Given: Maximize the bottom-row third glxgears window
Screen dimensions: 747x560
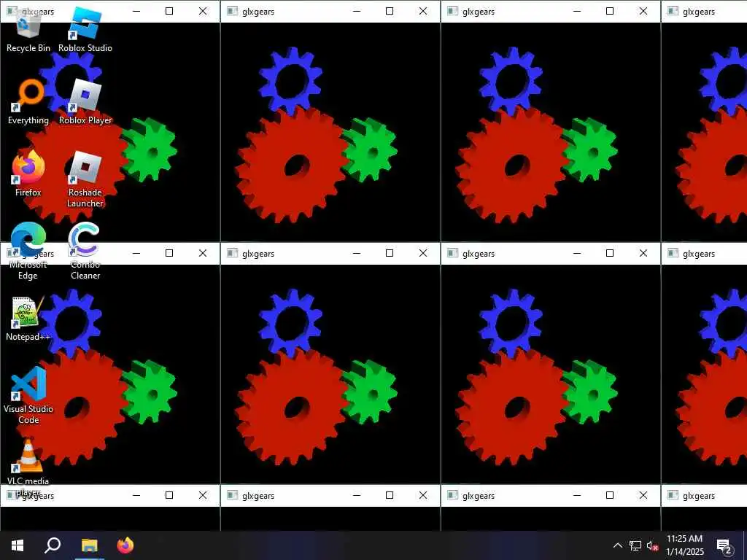Looking at the screenshot, I should coord(610,495).
